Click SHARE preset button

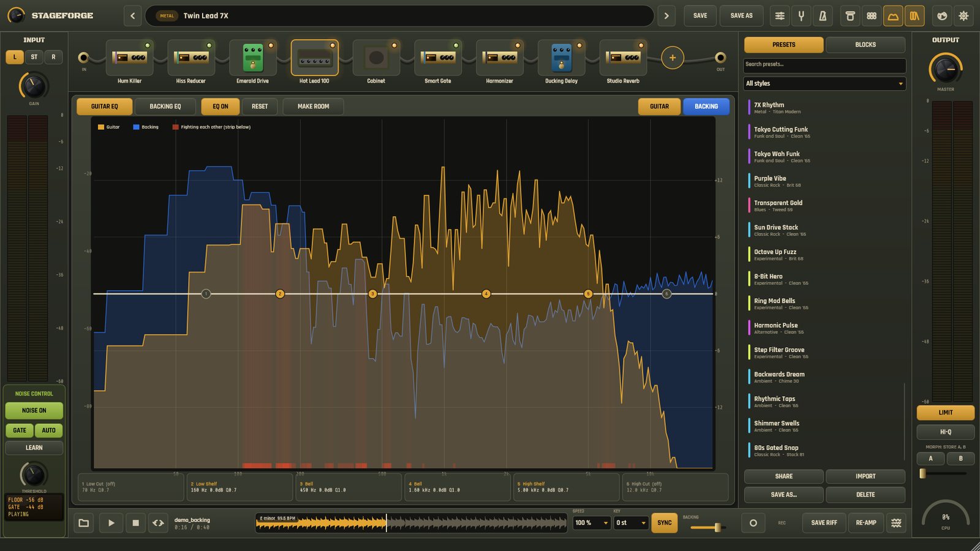[x=783, y=476]
